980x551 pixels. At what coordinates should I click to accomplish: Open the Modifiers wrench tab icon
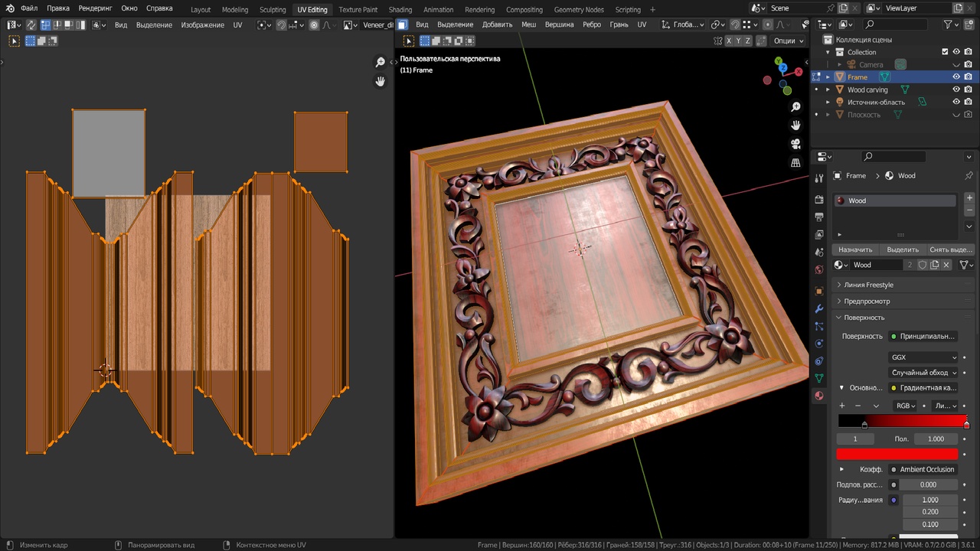click(819, 308)
